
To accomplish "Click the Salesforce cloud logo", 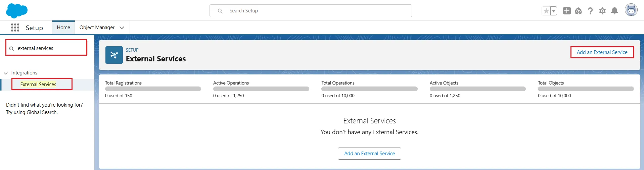I will tap(16, 11).
